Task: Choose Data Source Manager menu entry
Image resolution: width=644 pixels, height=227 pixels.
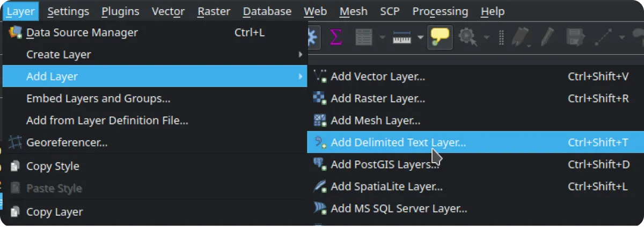Action: point(155,32)
